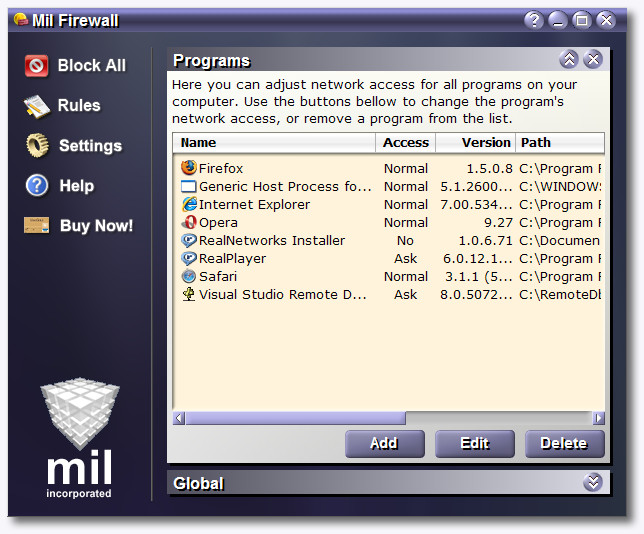This screenshot has height=534, width=644.
Task: Open the Help section label
Action: pos(77,186)
